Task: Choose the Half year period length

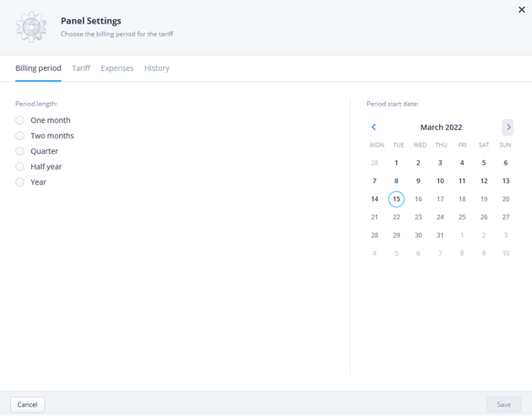Action: 20,167
